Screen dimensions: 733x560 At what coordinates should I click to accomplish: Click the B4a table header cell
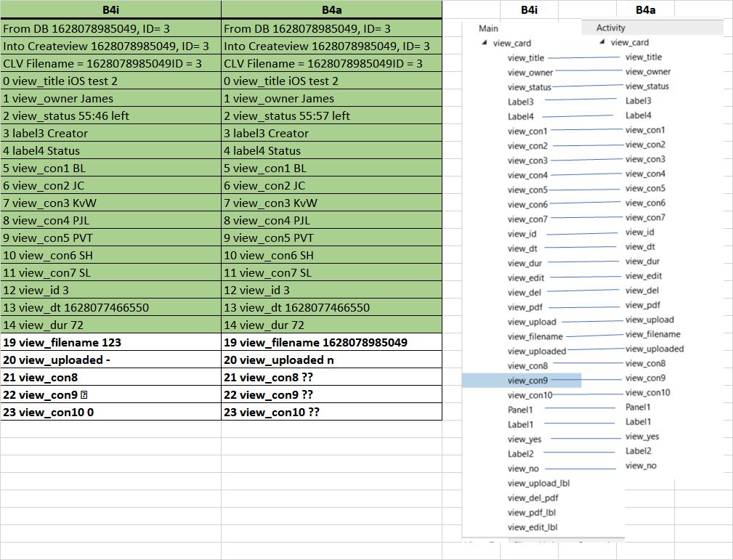[331, 10]
